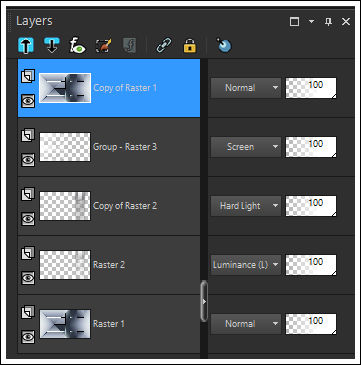The height and width of the screenshot is (365, 361).
Task: Select the Raster 2 layer thumbnail
Action: [x=65, y=265]
